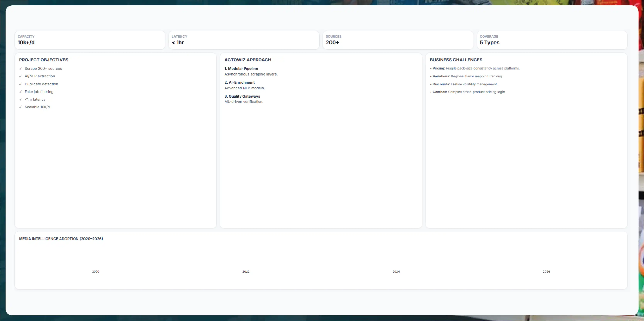Screen dimensions: 644x321
Task: Click the Pricing challenge bullet
Action: coord(475,69)
